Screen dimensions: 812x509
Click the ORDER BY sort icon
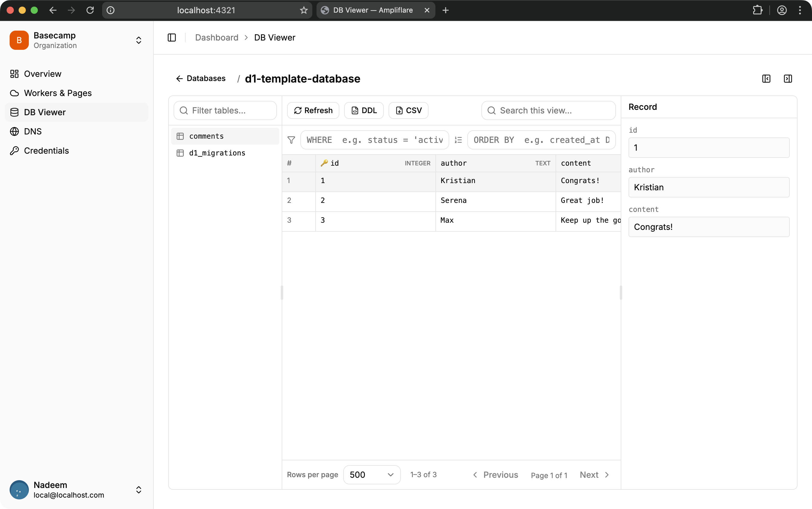coord(458,140)
